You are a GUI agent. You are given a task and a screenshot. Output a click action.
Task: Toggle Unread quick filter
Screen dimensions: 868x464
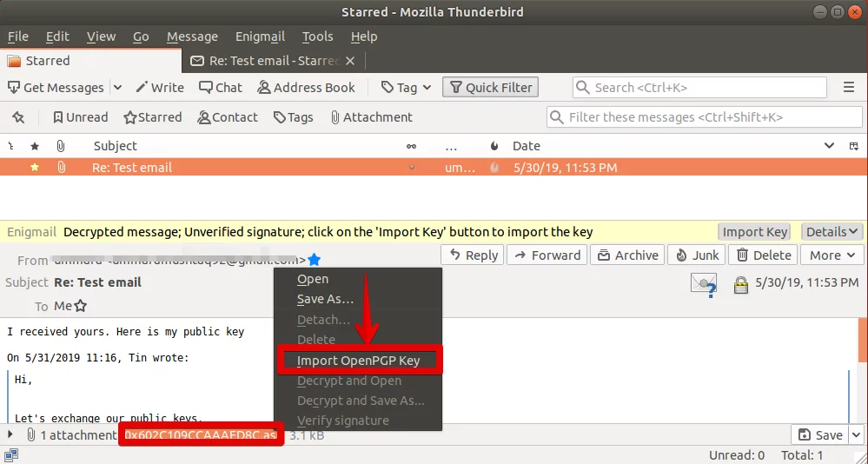pos(80,117)
